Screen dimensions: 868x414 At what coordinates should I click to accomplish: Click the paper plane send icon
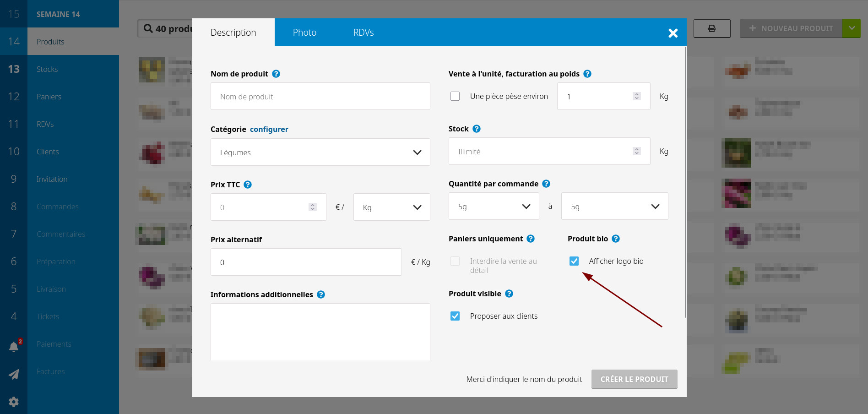[14, 374]
